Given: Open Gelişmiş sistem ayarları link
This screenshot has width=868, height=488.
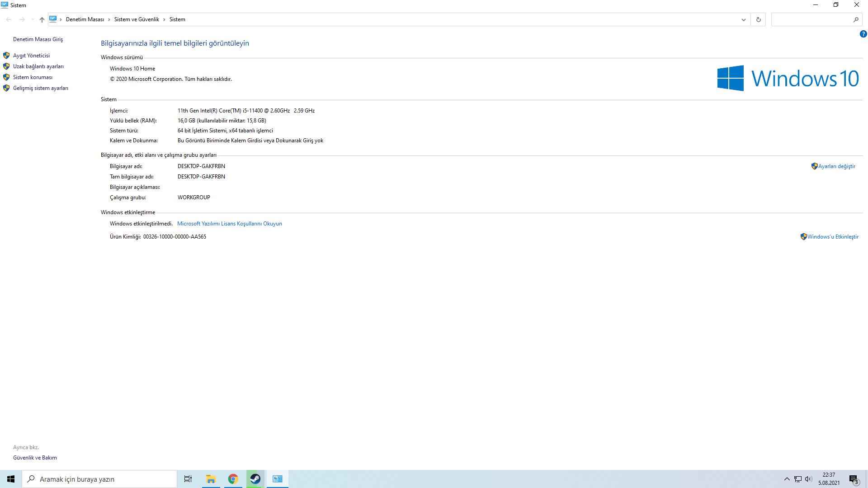Looking at the screenshot, I should pos(40,88).
